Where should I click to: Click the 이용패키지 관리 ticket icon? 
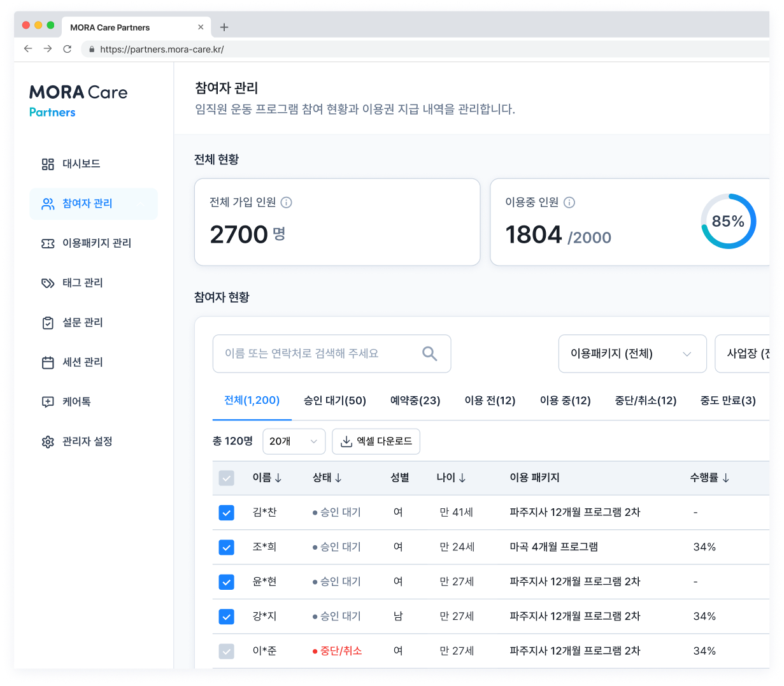[48, 243]
